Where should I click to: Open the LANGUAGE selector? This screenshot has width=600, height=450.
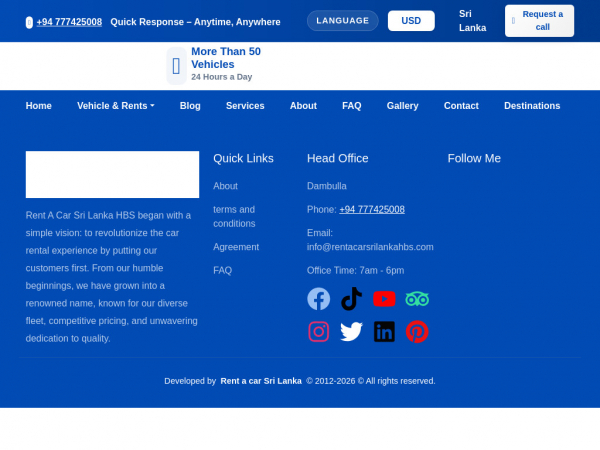(x=342, y=20)
